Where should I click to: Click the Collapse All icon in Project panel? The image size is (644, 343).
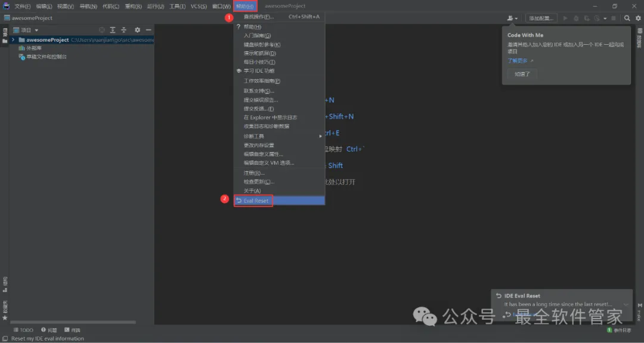pyautogui.click(x=123, y=30)
